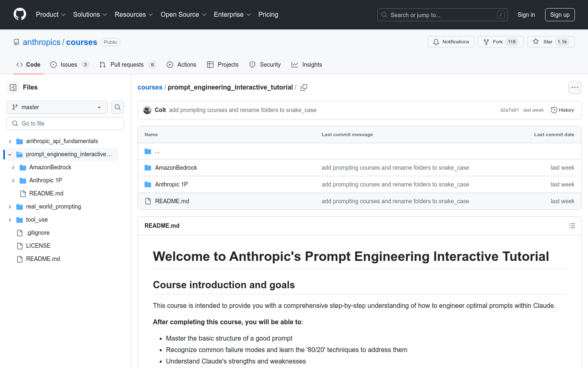Screen dimensions: 588x368
Task: Switch to the Issues tab
Action: pos(69,65)
